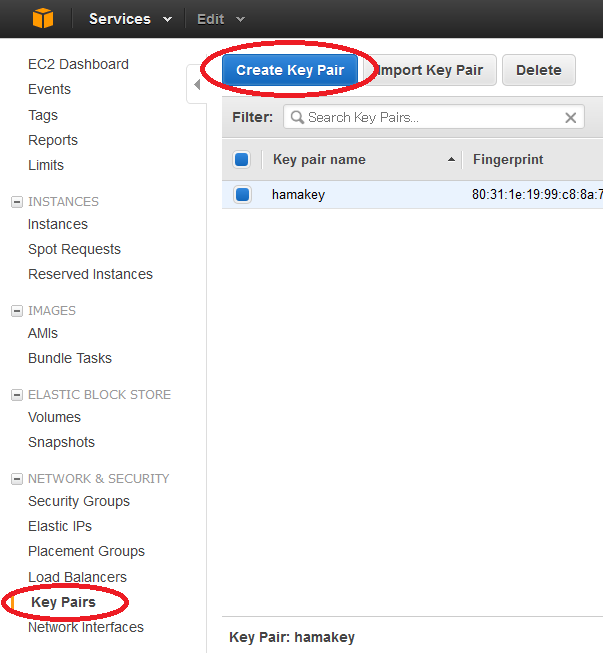Open the Services dropdown menu

coord(130,19)
